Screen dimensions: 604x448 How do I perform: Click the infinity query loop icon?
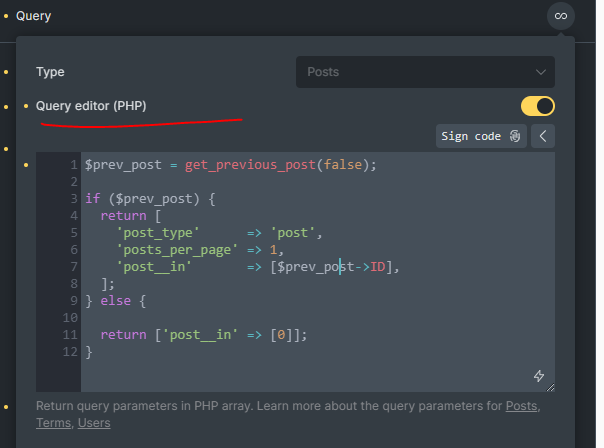click(561, 16)
